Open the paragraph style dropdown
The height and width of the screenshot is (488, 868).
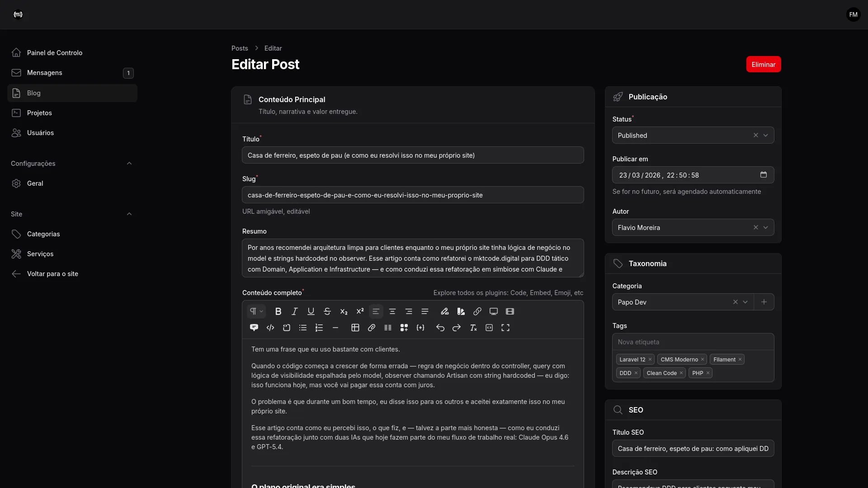256,311
